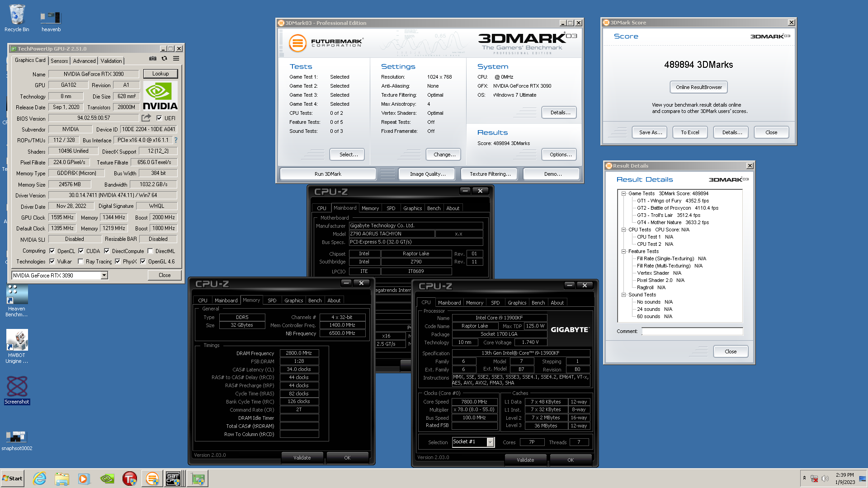Click the Bus Interface question mark

coord(176,140)
